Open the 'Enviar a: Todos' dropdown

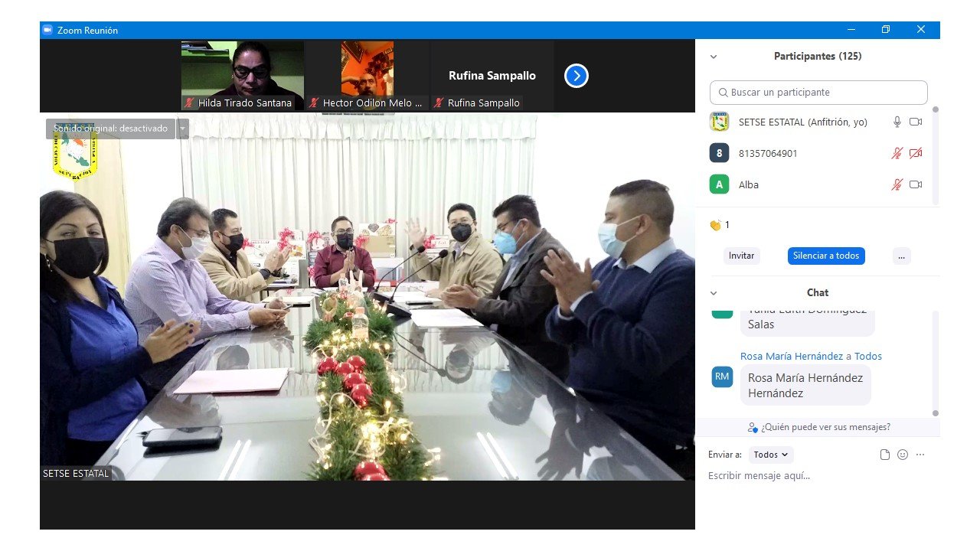click(770, 455)
